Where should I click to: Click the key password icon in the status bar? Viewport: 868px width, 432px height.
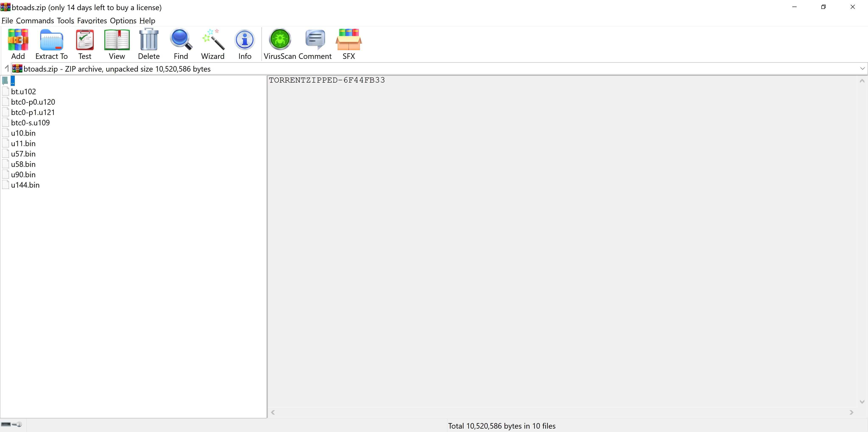point(17,424)
